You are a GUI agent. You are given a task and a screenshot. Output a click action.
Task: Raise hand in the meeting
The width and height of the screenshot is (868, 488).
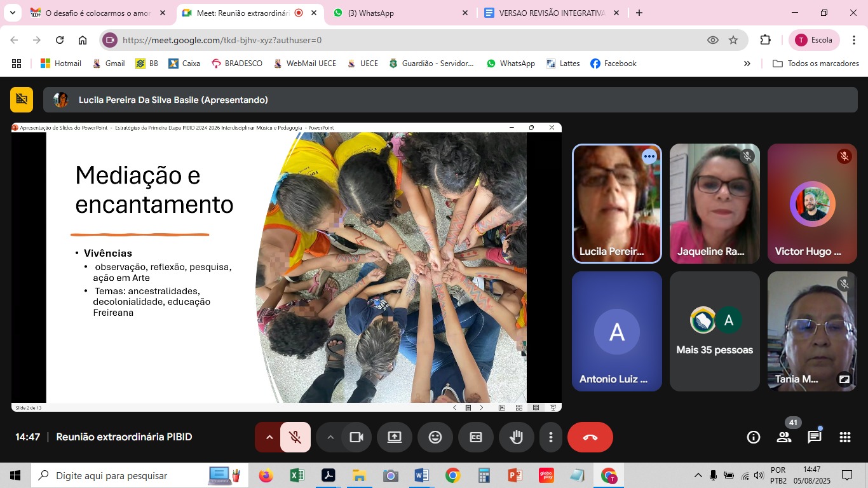coord(516,437)
